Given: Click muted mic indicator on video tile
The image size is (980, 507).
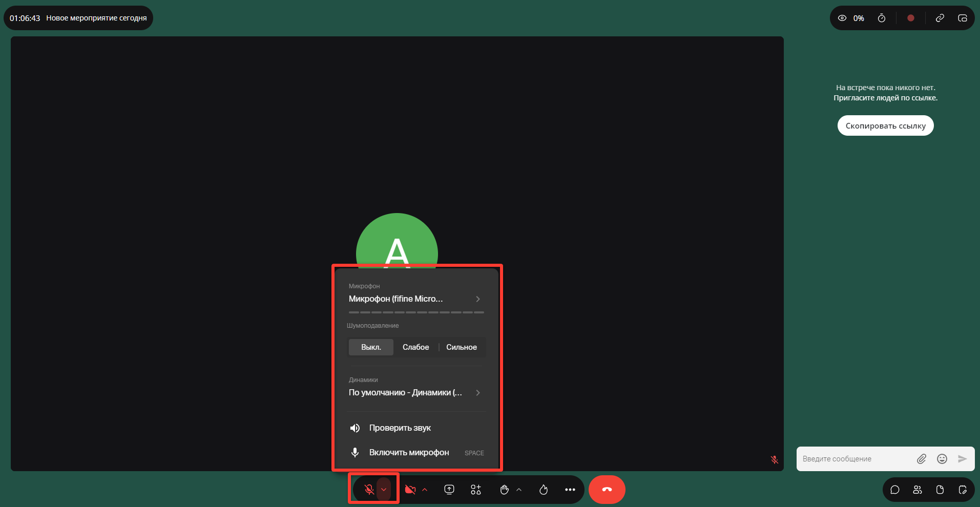Looking at the screenshot, I should point(775,460).
